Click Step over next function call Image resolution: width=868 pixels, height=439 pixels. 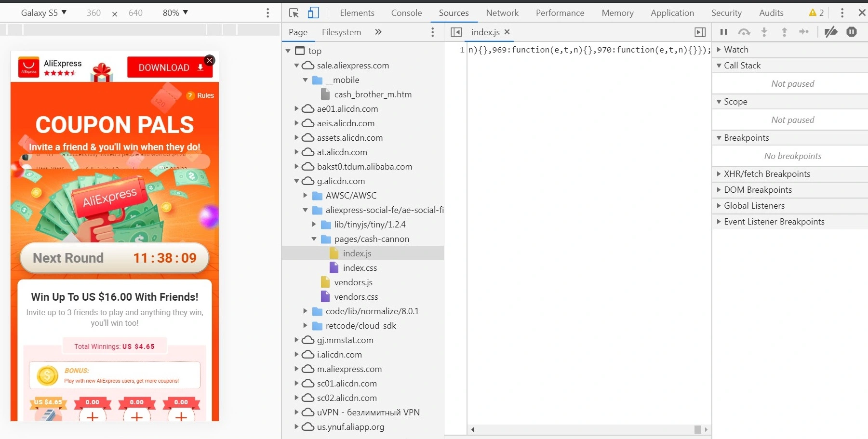pyautogui.click(x=744, y=32)
